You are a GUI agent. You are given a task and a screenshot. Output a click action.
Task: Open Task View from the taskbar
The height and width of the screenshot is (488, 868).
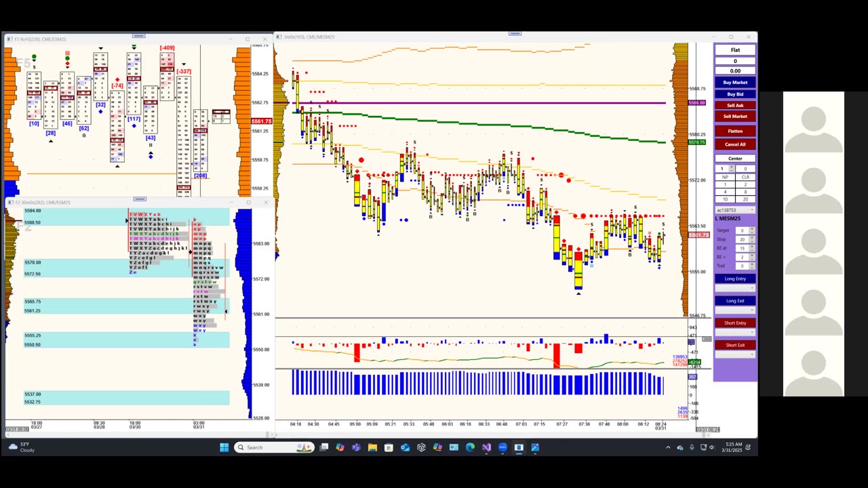coord(324,447)
